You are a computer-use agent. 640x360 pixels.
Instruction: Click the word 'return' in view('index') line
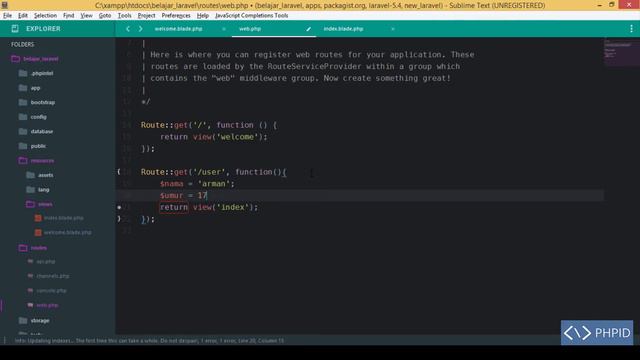(x=174, y=207)
